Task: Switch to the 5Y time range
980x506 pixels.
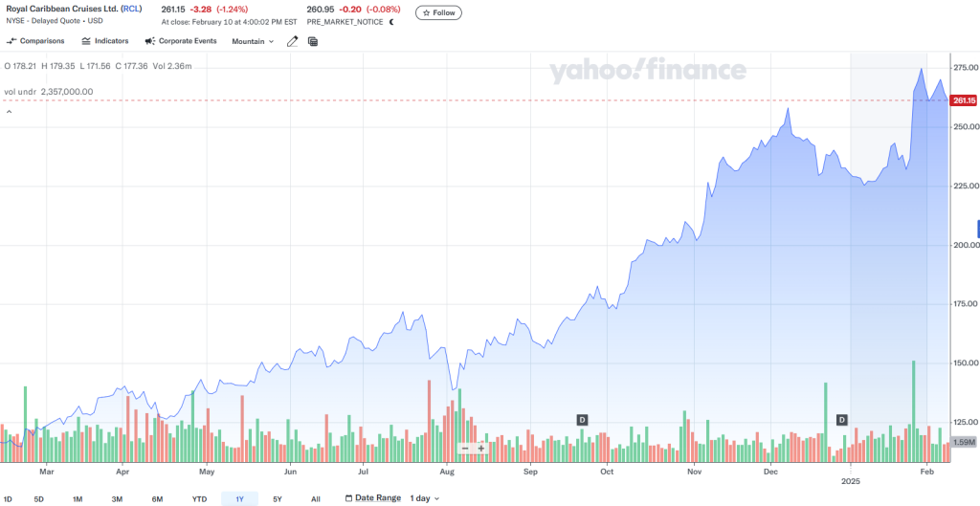Action: click(278, 498)
